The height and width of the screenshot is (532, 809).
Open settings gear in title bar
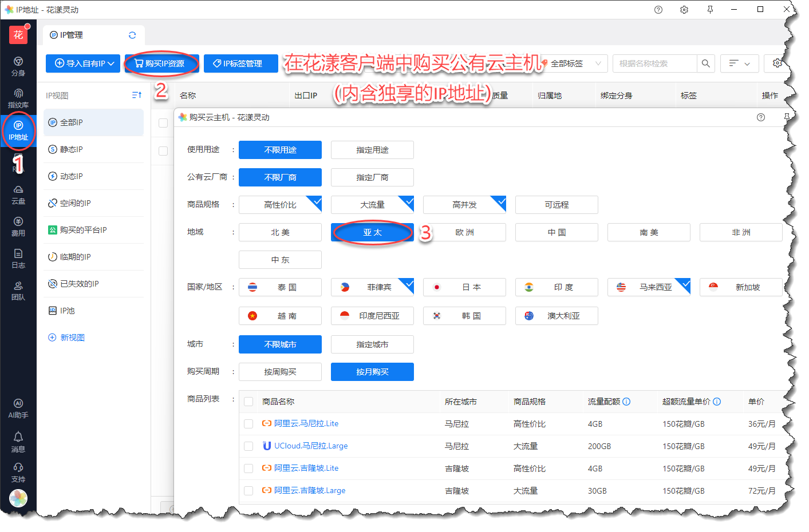click(684, 10)
